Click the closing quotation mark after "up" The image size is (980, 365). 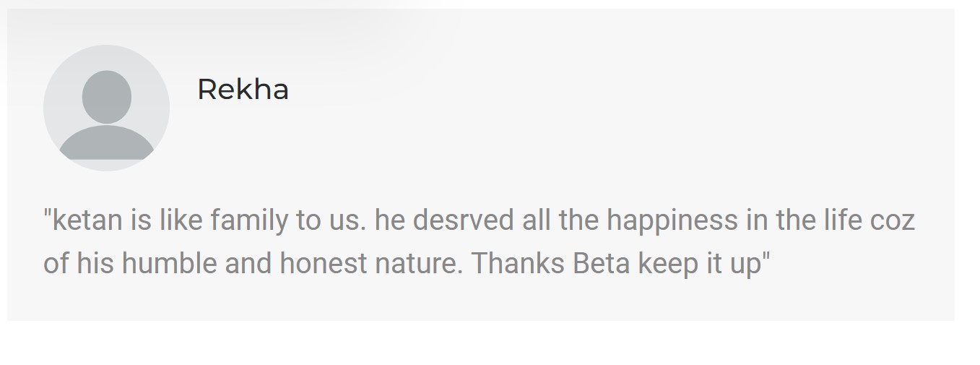click(766, 257)
